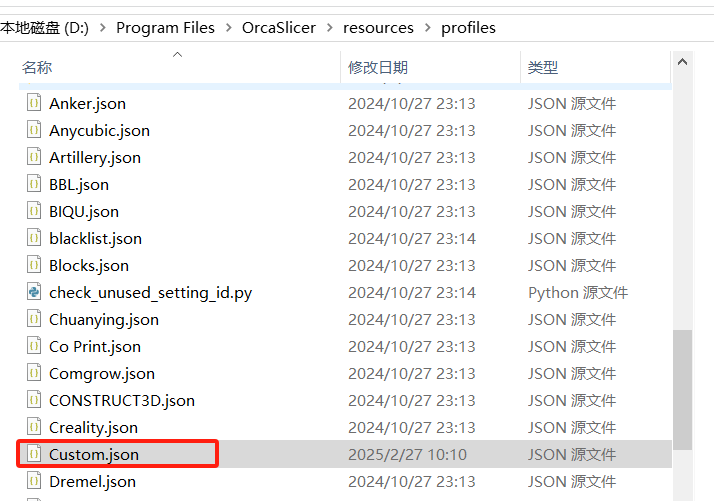The width and height of the screenshot is (714, 501).
Task: Sort files by 类型 column header
Action: (x=543, y=68)
